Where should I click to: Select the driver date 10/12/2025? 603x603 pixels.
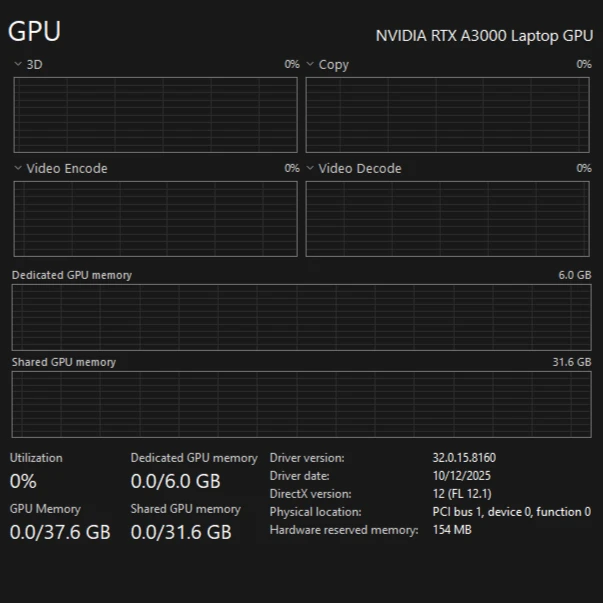(461, 476)
